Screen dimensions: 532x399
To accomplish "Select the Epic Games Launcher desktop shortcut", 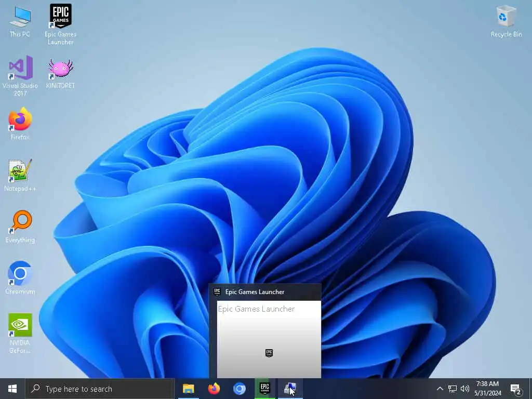I will pos(60,24).
